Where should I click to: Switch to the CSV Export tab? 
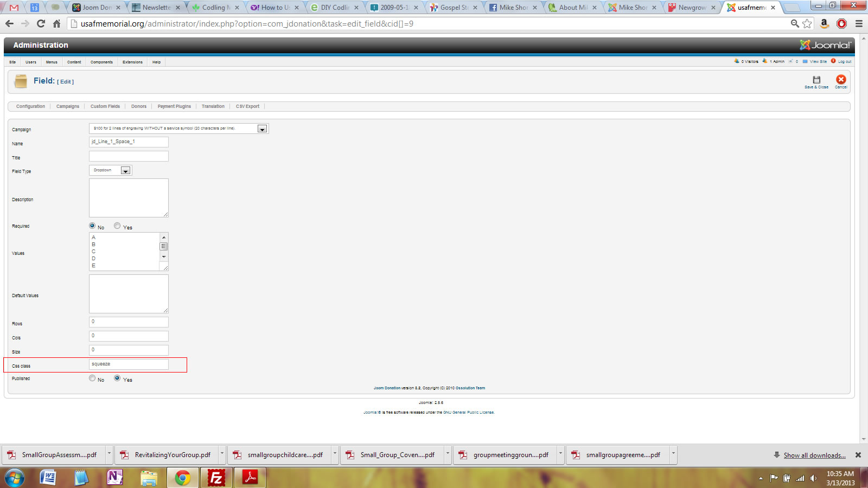tap(247, 106)
